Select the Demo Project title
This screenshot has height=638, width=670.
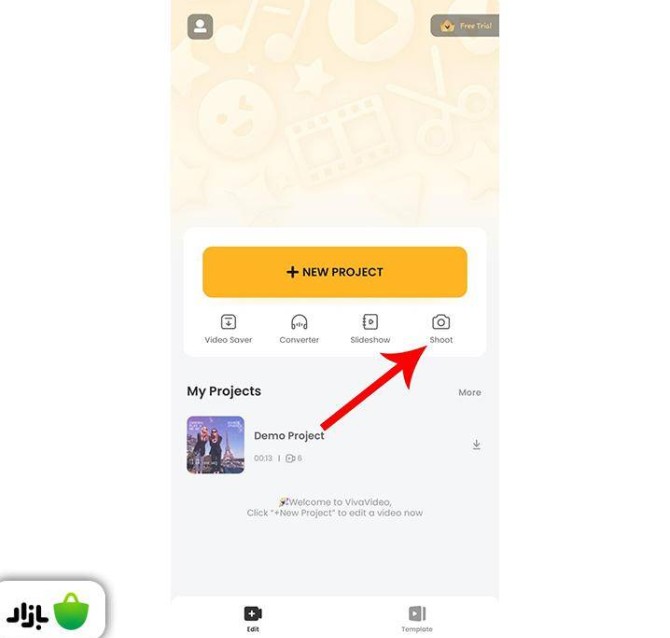(x=289, y=435)
